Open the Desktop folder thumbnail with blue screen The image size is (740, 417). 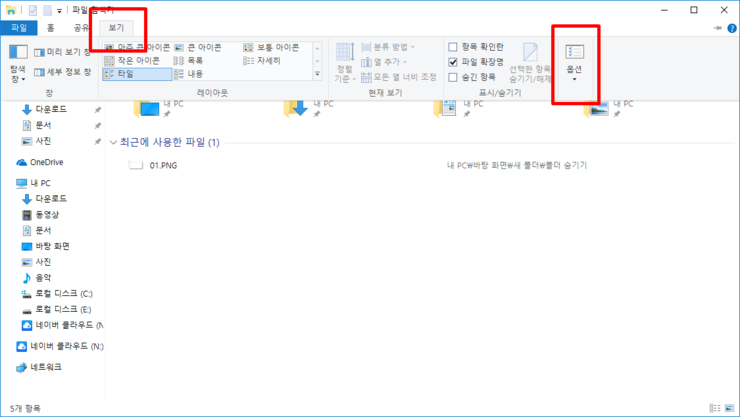click(146, 108)
